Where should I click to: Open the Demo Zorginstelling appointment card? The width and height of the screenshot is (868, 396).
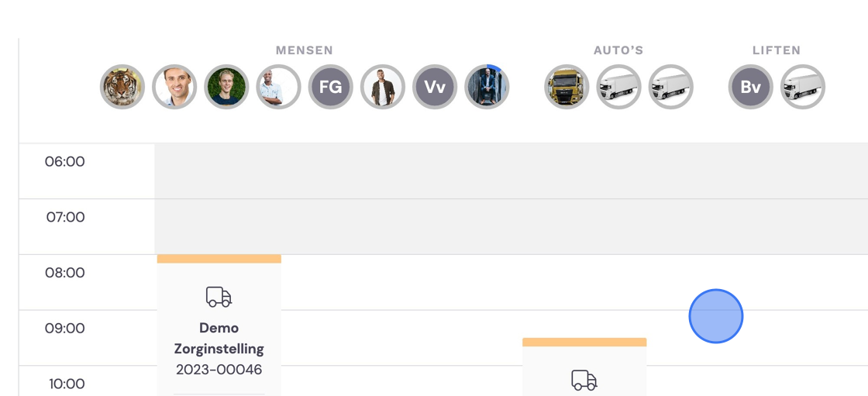[x=219, y=325]
